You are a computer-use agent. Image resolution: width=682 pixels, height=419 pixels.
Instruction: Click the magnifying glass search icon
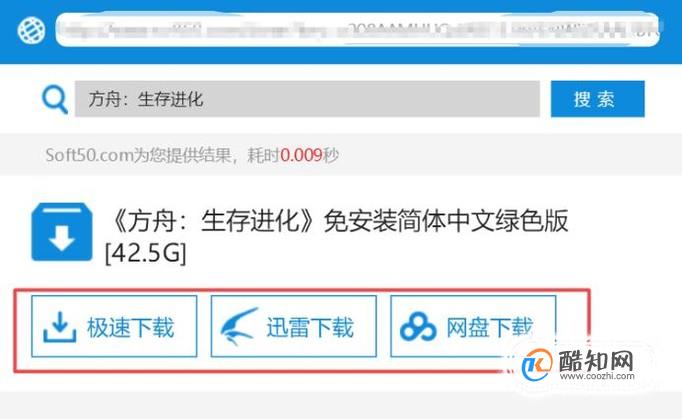pyautogui.click(x=55, y=100)
